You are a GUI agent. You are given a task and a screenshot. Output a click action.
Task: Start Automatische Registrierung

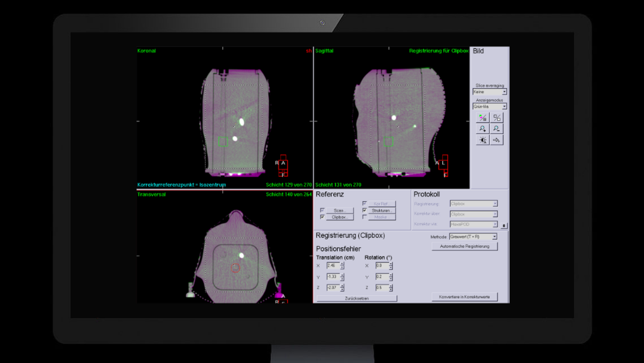coord(465,245)
